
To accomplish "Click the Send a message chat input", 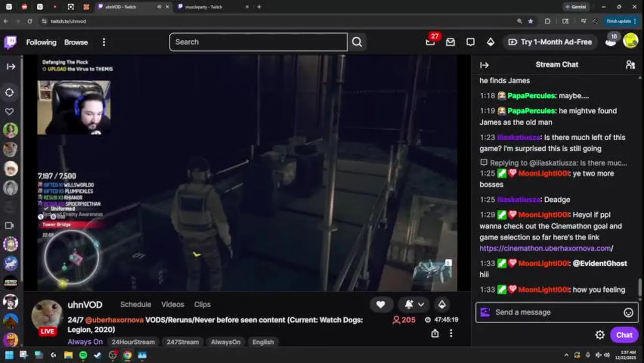I will click(x=557, y=312).
